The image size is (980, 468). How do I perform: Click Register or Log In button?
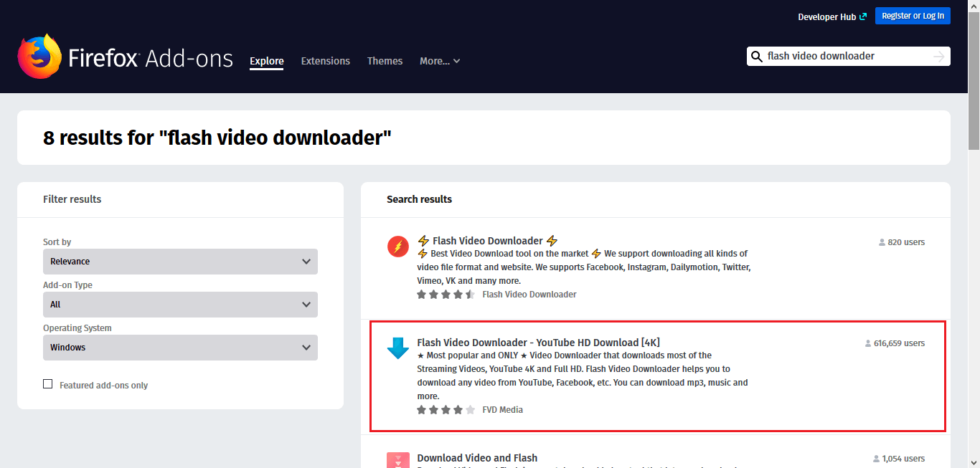click(913, 16)
